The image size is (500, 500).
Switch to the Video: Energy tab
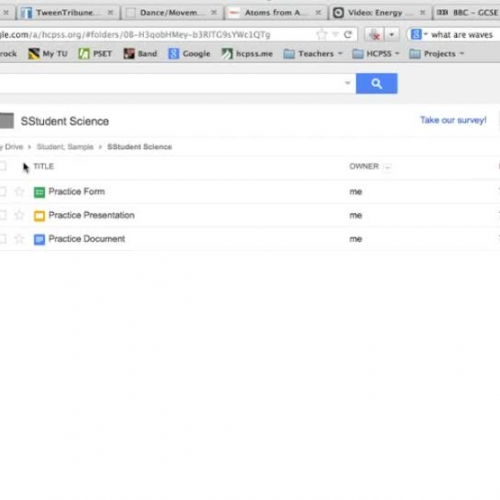pos(380,13)
